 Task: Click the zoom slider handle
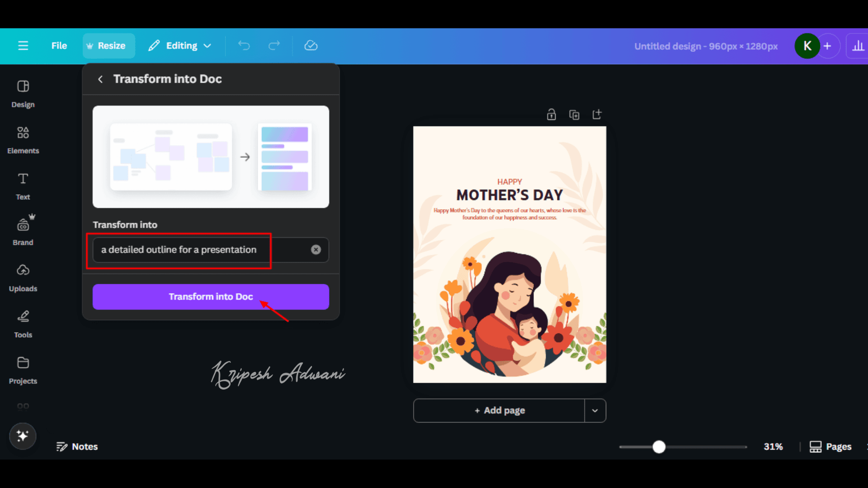659,447
